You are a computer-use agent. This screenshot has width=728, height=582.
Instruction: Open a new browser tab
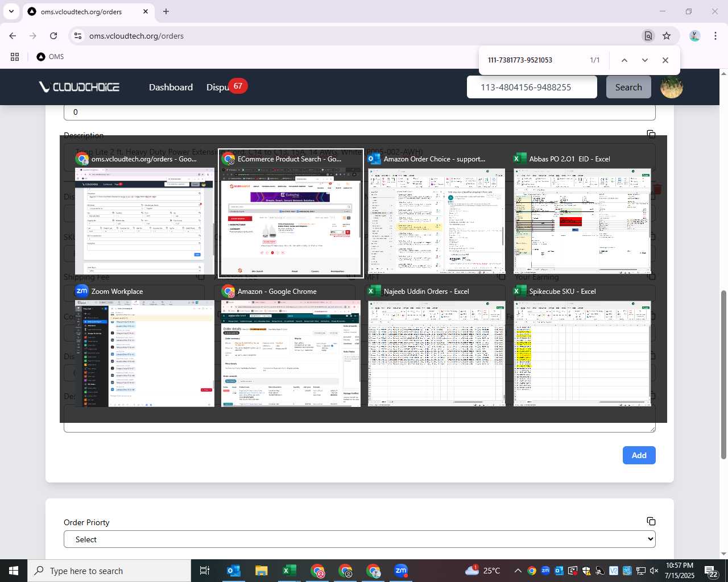tap(166, 11)
